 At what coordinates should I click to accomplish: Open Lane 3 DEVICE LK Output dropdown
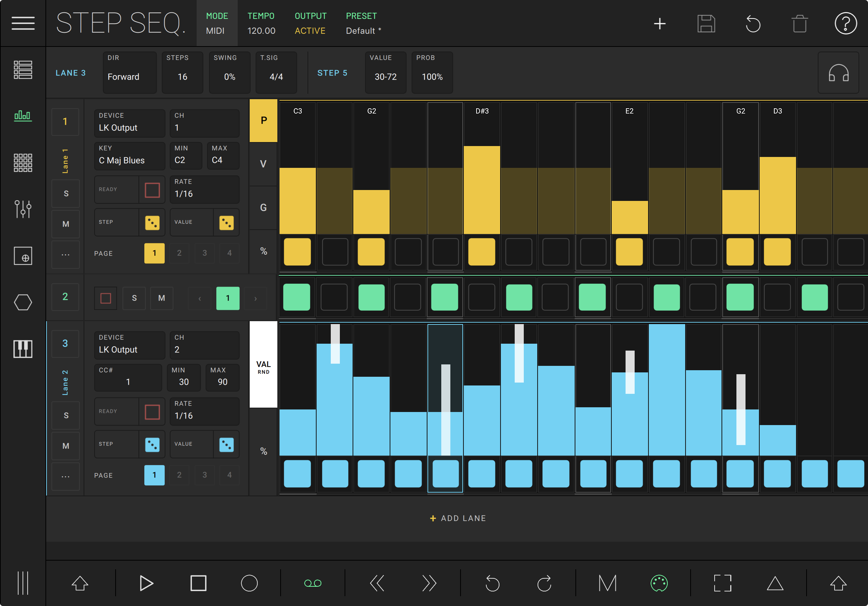(129, 345)
